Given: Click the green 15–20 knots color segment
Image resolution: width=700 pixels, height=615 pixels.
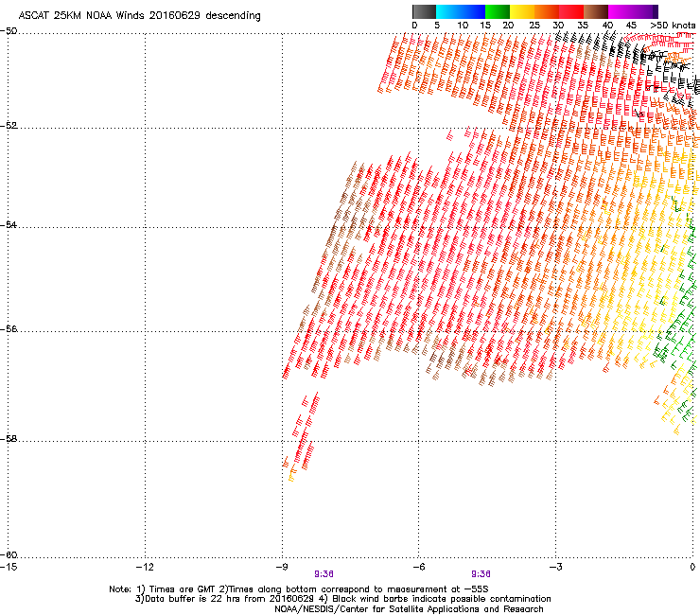Looking at the screenshot, I should click(x=498, y=11).
